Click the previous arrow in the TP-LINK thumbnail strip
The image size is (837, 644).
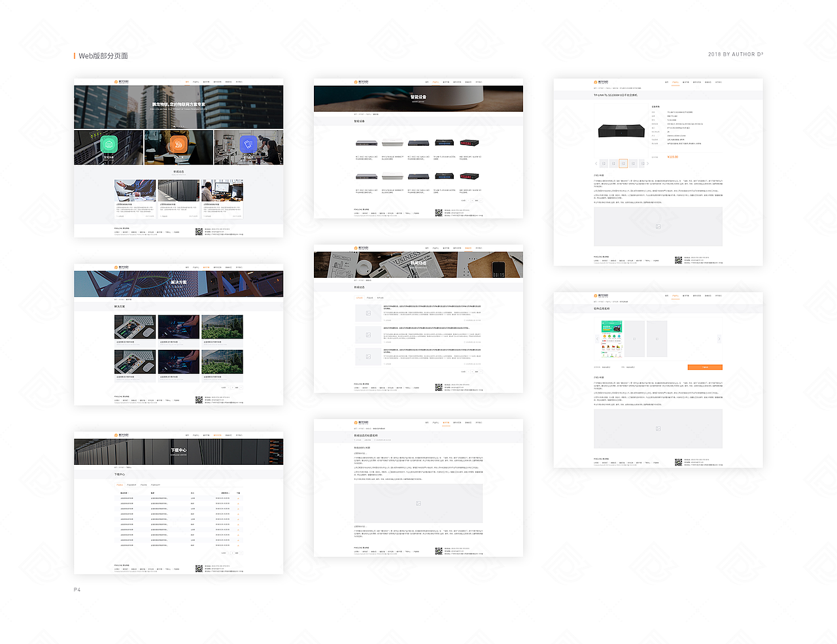tap(596, 163)
